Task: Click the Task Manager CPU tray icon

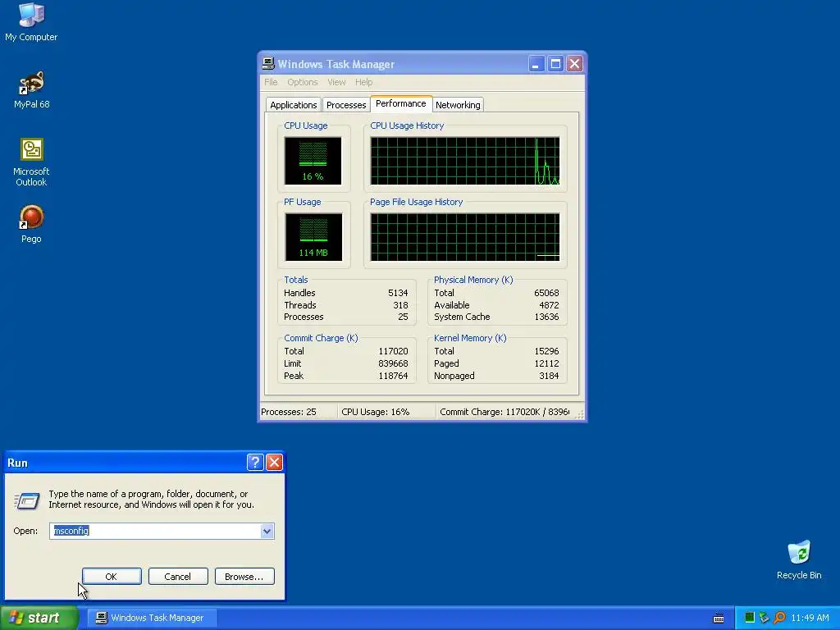Action: 750,618
